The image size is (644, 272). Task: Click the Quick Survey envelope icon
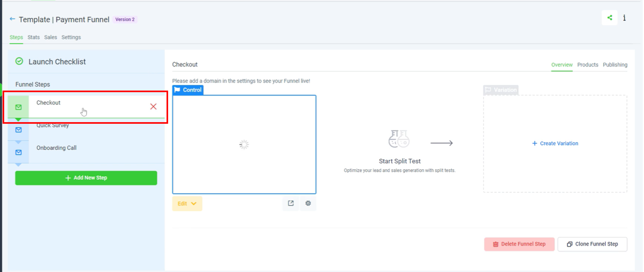[x=19, y=130]
